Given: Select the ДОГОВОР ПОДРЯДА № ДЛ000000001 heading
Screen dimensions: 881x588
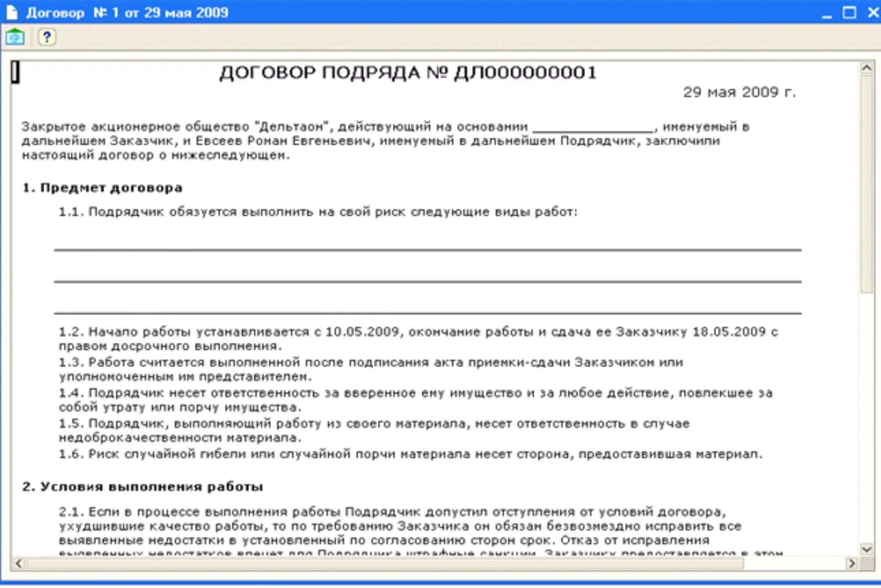Looking at the screenshot, I should click(x=407, y=73).
